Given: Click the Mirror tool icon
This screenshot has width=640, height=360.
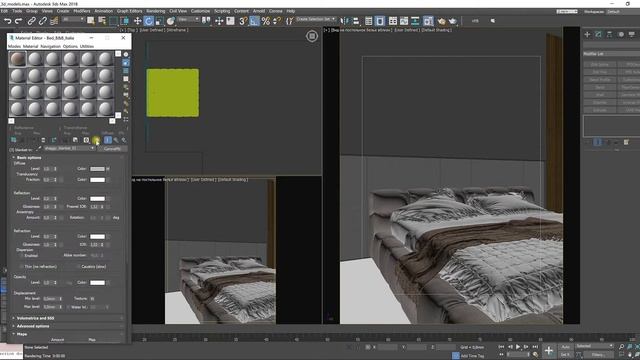Looking at the screenshot, I should 345,21.
